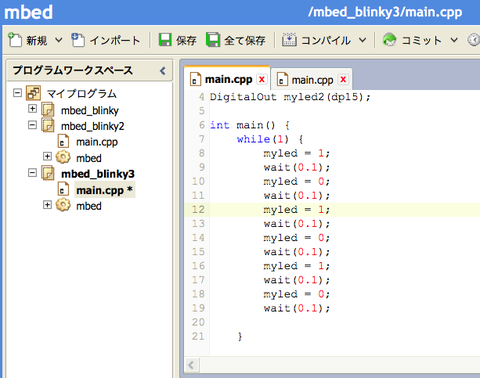Click code line 'int main() {'
The image size is (480, 378).
[x=250, y=125]
